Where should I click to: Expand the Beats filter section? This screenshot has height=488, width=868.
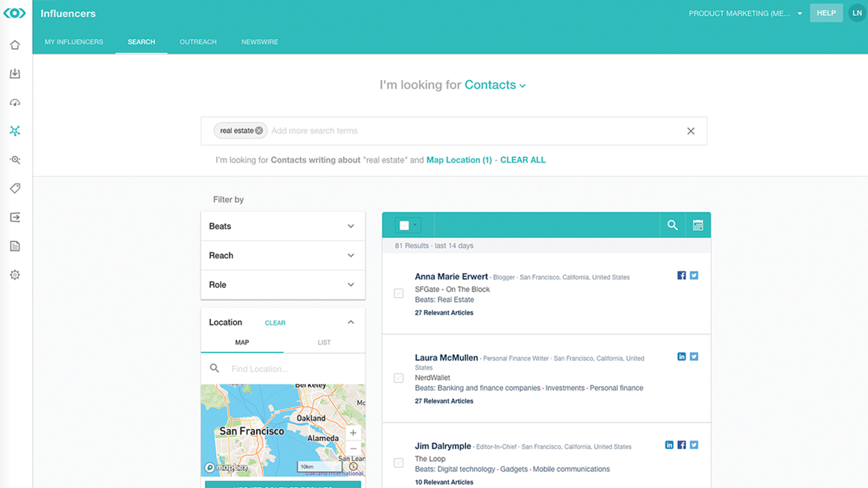coord(283,226)
